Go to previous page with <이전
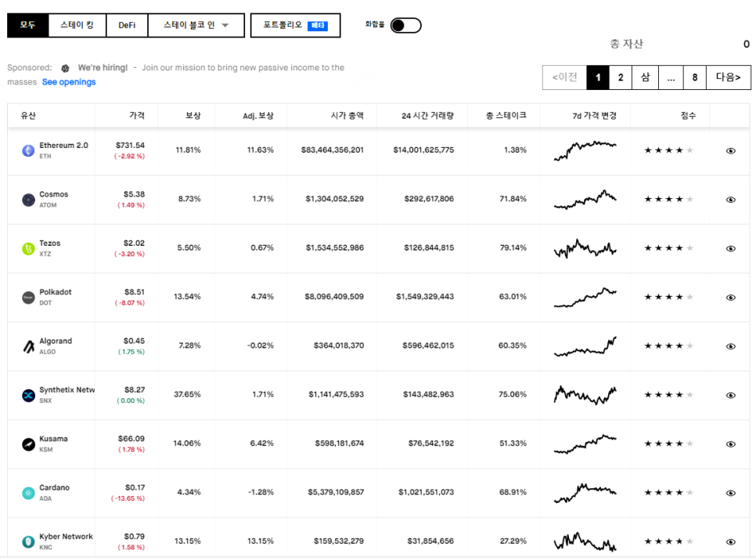The height and width of the screenshot is (558, 756). [x=564, y=77]
